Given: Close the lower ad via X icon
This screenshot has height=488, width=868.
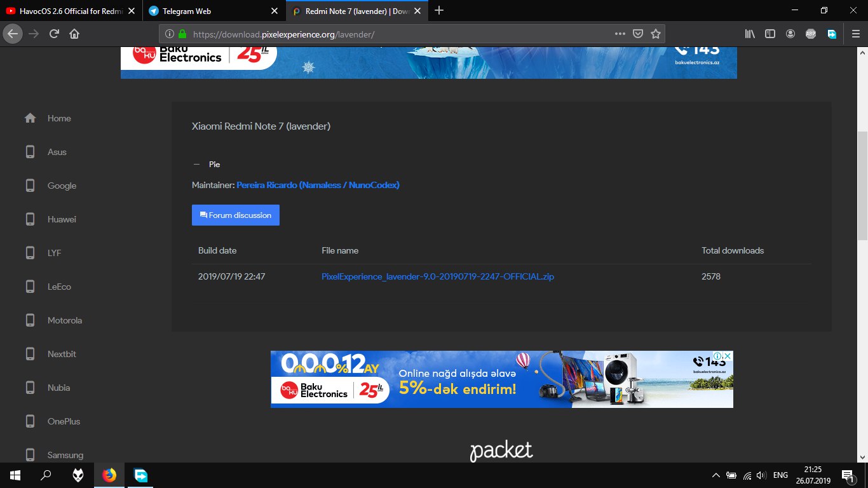Looking at the screenshot, I should 728,356.
